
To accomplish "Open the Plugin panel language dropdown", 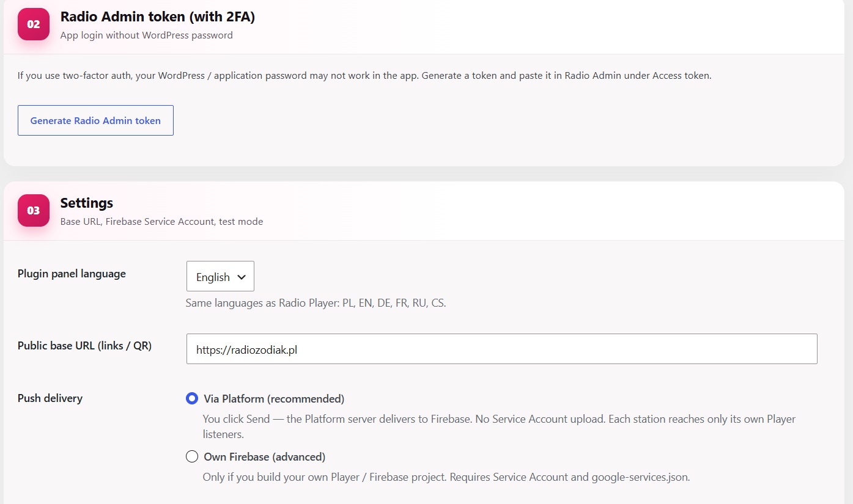I will tap(220, 277).
